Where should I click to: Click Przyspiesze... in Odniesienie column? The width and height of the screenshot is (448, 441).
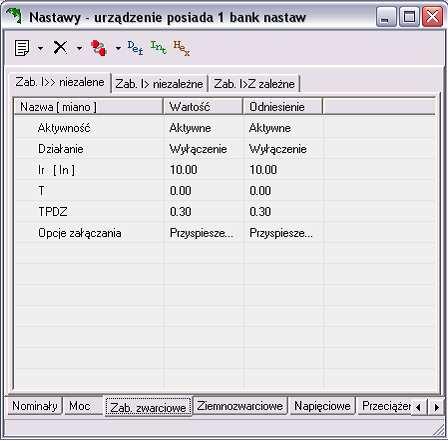[281, 233]
